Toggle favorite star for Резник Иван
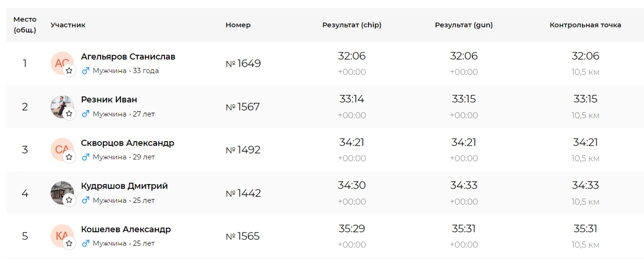Screen dimensions: 644x259 (x=69, y=114)
